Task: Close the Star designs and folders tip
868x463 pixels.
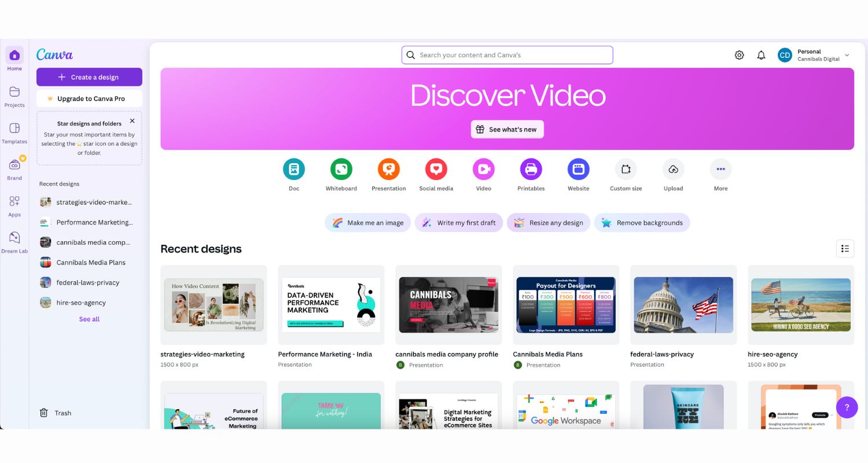Action: coord(132,121)
